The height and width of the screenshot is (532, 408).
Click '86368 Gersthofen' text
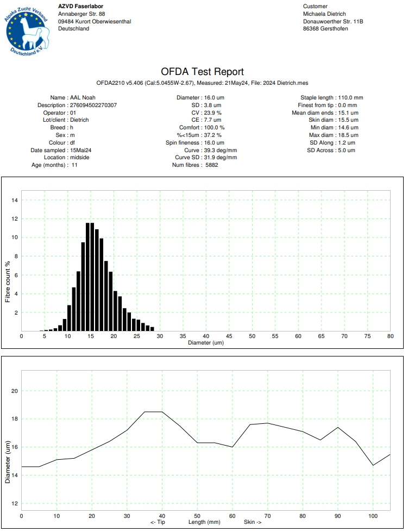pos(325,29)
